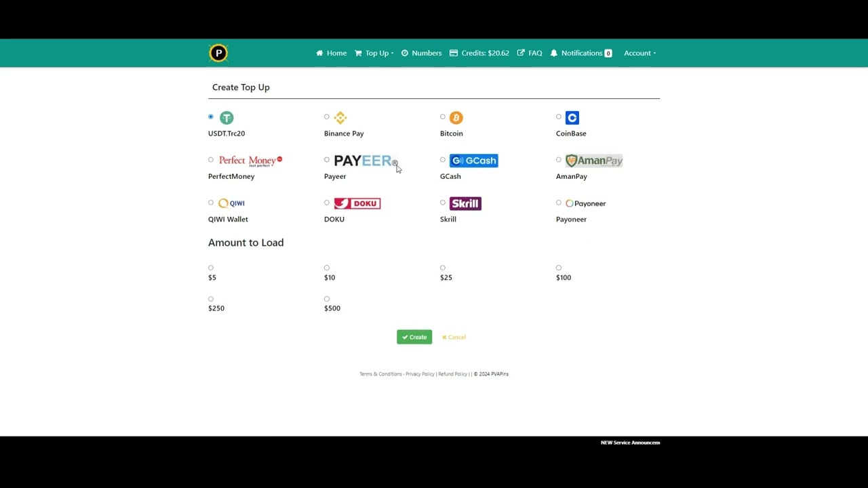
Task: Choose the $25 amount radio button
Action: coord(443,268)
